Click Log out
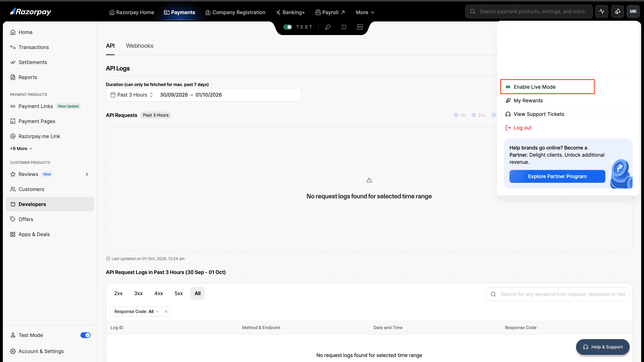This screenshot has height=362, width=644. [x=518, y=128]
